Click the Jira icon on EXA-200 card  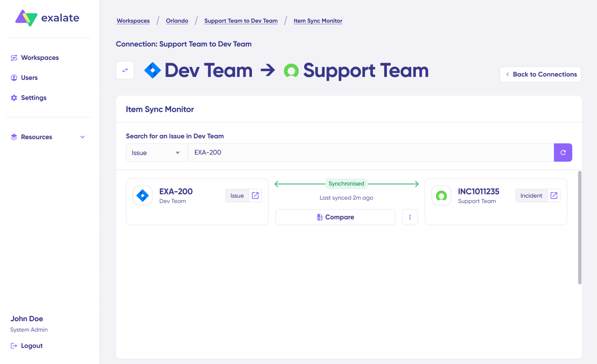tap(143, 196)
